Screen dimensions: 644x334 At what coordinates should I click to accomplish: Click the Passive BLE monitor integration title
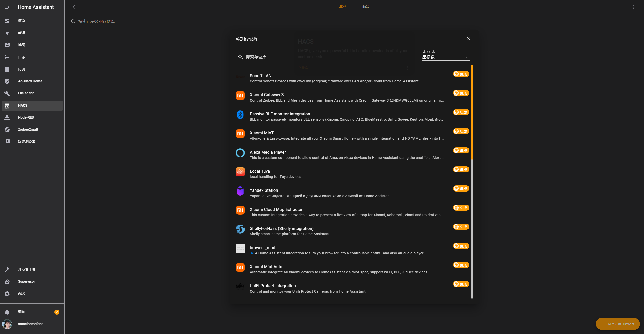point(280,114)
